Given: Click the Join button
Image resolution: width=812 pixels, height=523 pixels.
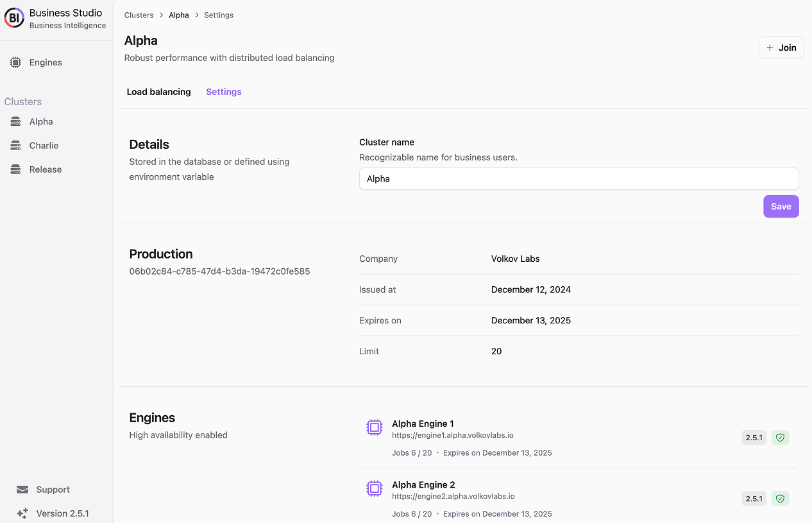Looking at the screenshot, I should click(781, 47).
